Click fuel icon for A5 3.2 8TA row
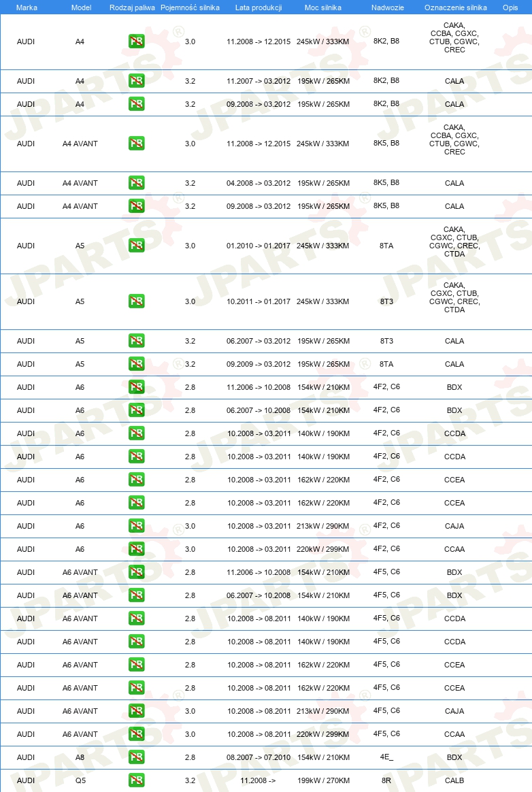 (x=137, y=364)
